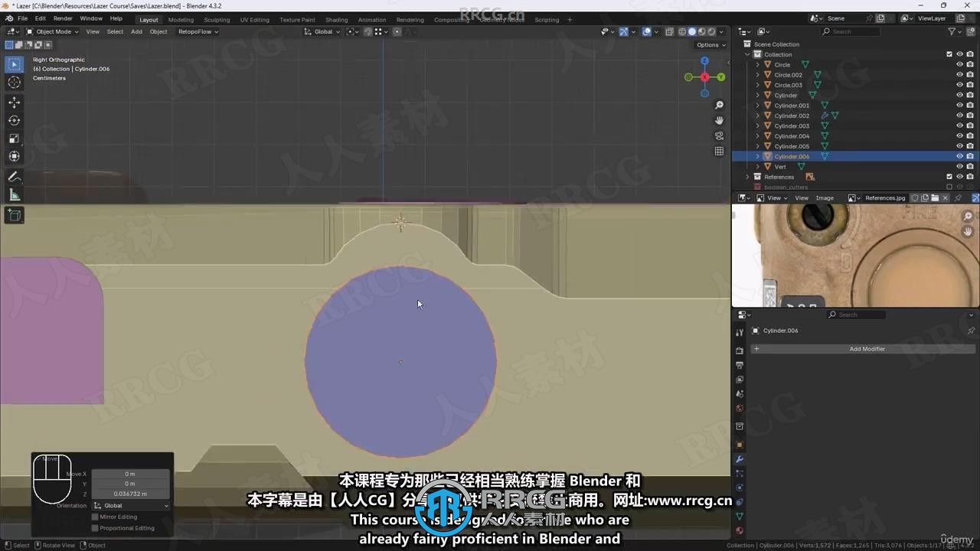Uncheck the Collection exclude checkbox
The height and width of the screenshot is (551, 980).
[949, 54]
